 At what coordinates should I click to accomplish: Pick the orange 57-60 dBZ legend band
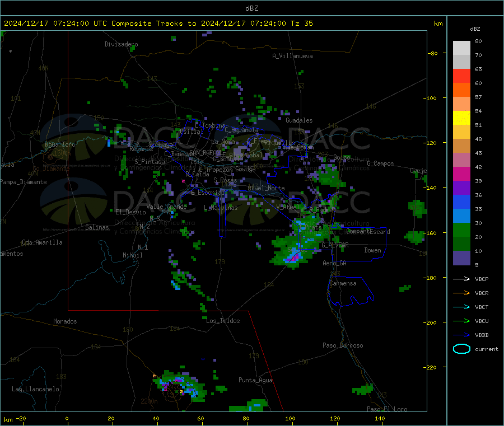461,90
